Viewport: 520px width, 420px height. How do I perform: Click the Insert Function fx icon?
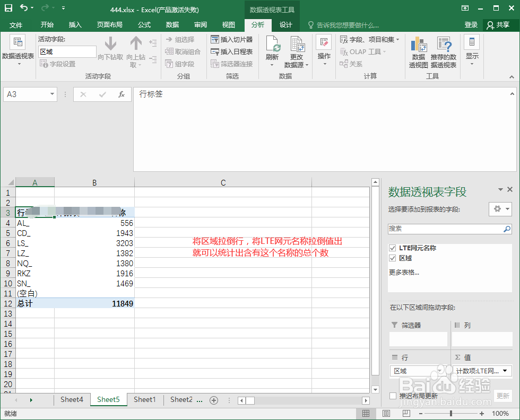pos(122,94)
